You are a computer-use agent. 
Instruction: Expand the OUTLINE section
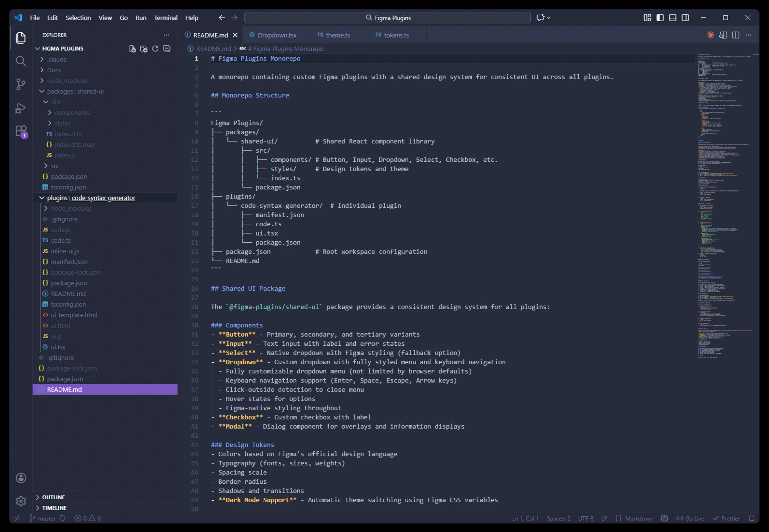click(54, 497)
